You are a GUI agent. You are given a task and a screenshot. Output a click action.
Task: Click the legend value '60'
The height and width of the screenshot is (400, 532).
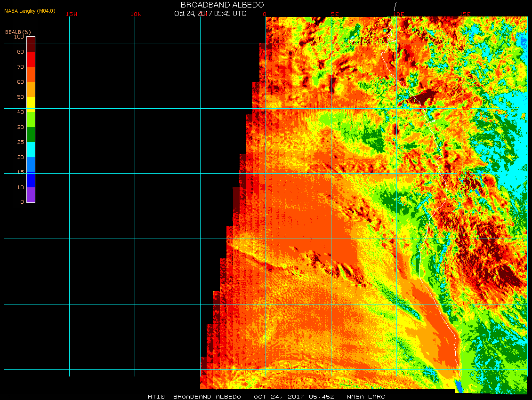(20, 82)
